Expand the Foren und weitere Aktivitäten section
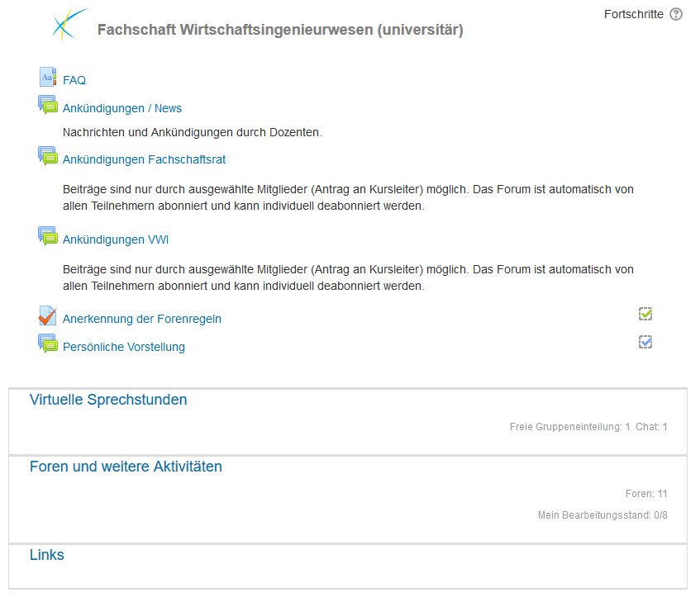700x602 pixels. pos(126,467)
